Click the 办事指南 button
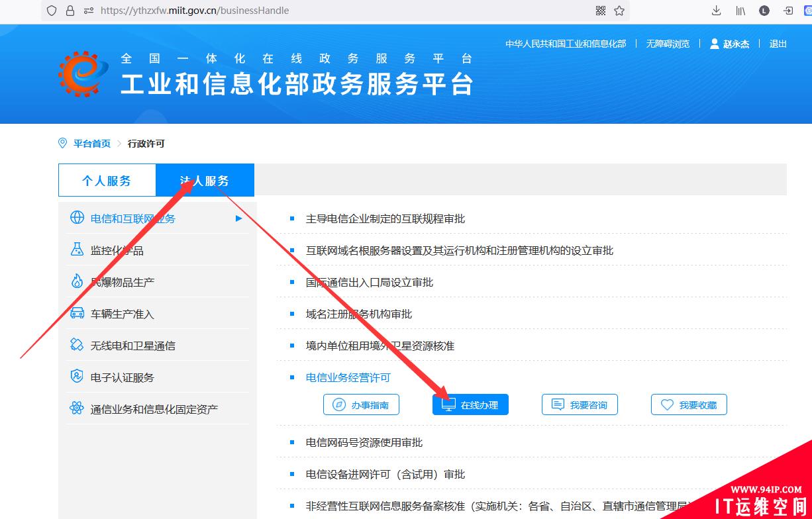 (361, 404)
